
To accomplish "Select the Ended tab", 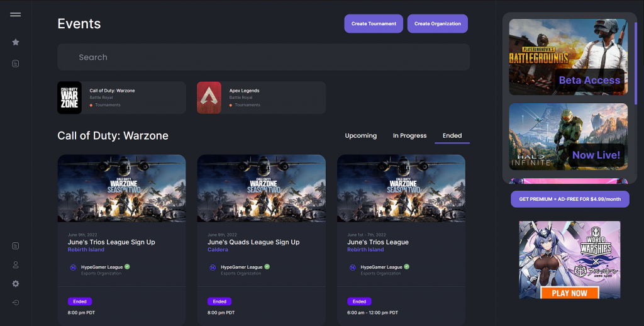I will point(452,136).
